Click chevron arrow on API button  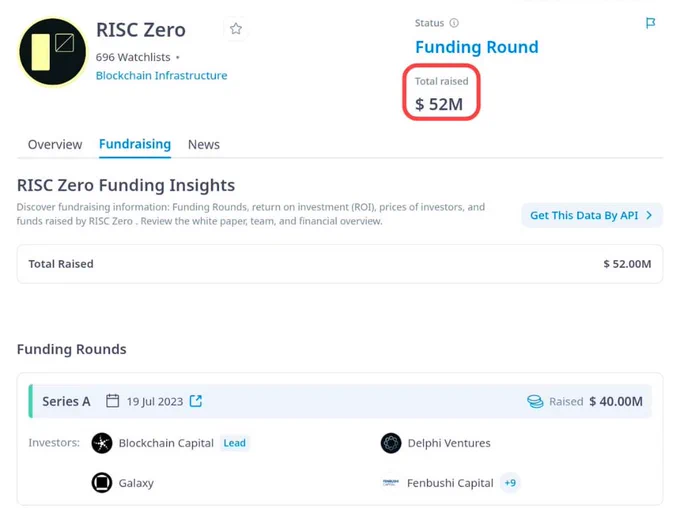[649, 215]
